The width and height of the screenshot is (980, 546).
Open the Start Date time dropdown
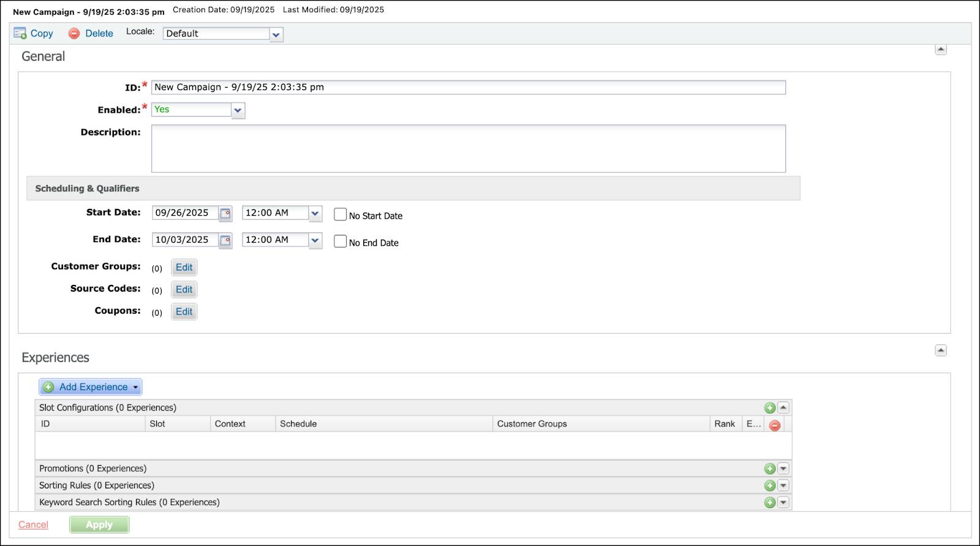[315, 213]
